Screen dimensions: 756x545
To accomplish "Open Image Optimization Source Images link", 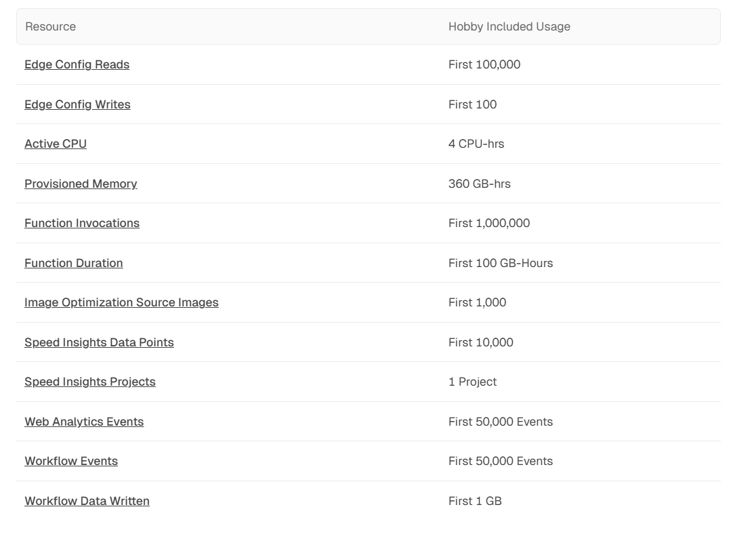I will pyautogui.click(x=121, y=302).
